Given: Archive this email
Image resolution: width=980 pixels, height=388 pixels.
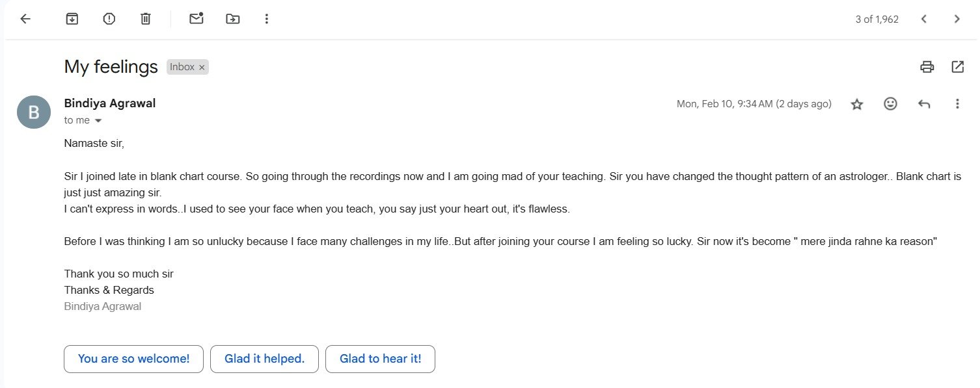Looking at the screenshot, I should [x=72, y=19].
